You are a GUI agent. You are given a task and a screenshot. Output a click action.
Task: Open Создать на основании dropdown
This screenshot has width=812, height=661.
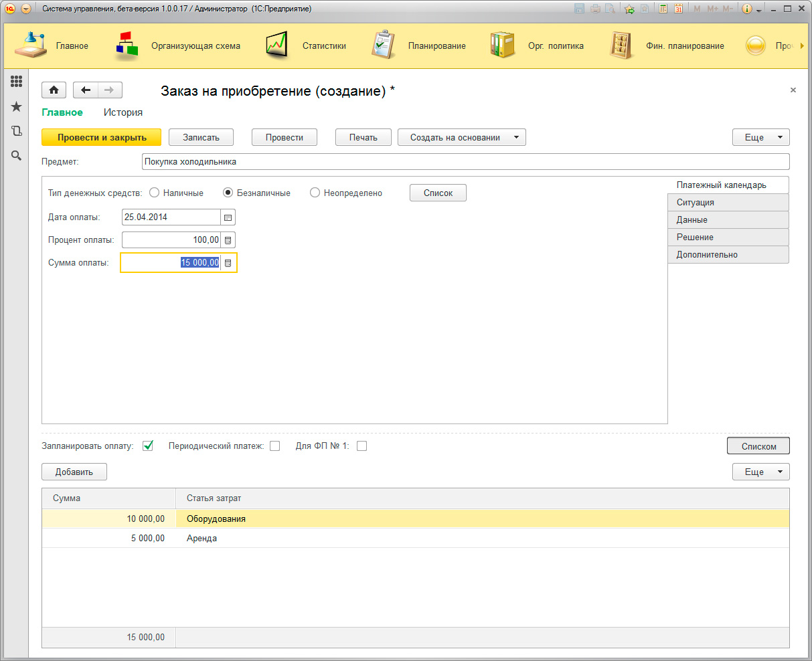coord(462,137)
